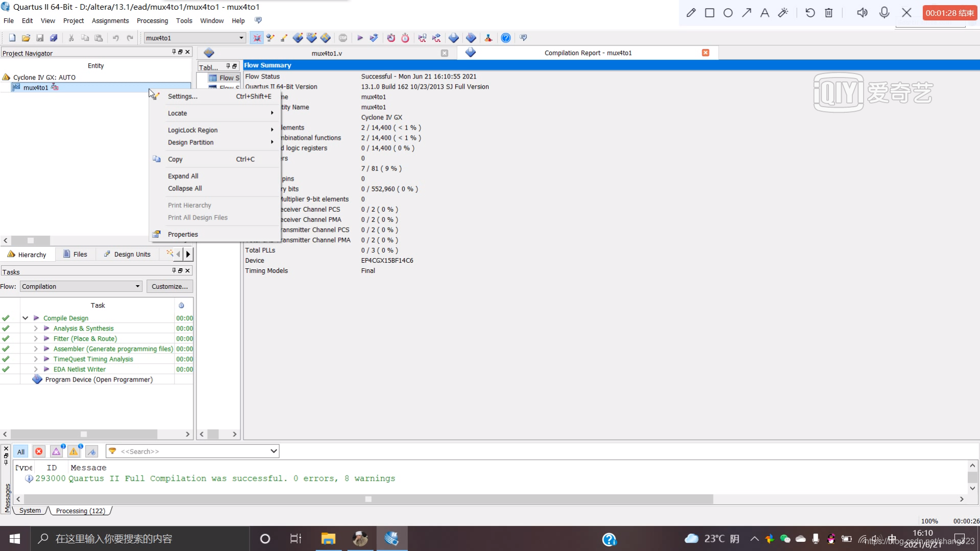Screen dimensions: 980x551
Task: Open the Processing menu
Action: [x=152, y=20]
